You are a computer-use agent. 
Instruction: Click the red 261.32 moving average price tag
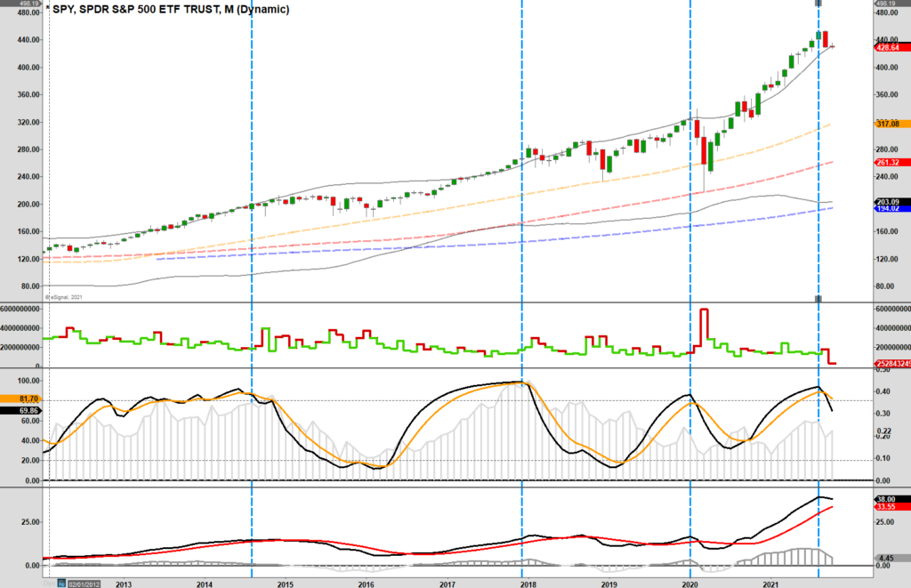889,163
